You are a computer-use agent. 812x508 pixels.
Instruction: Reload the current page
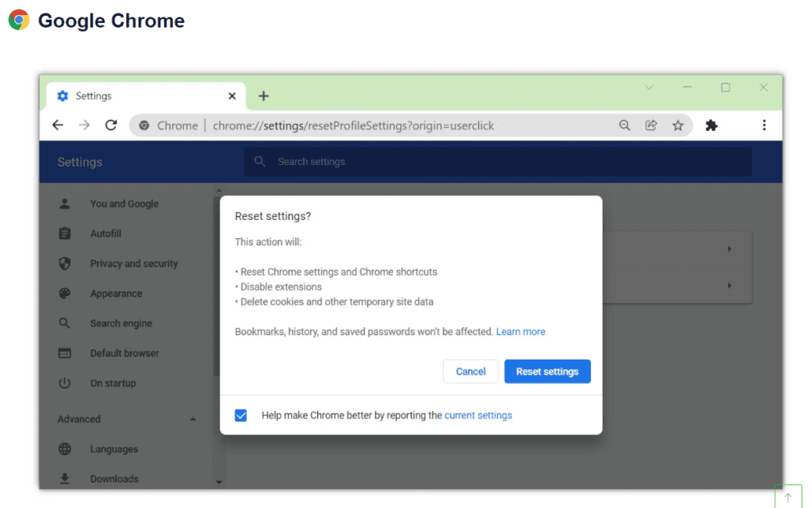click(x=111, y=125)
